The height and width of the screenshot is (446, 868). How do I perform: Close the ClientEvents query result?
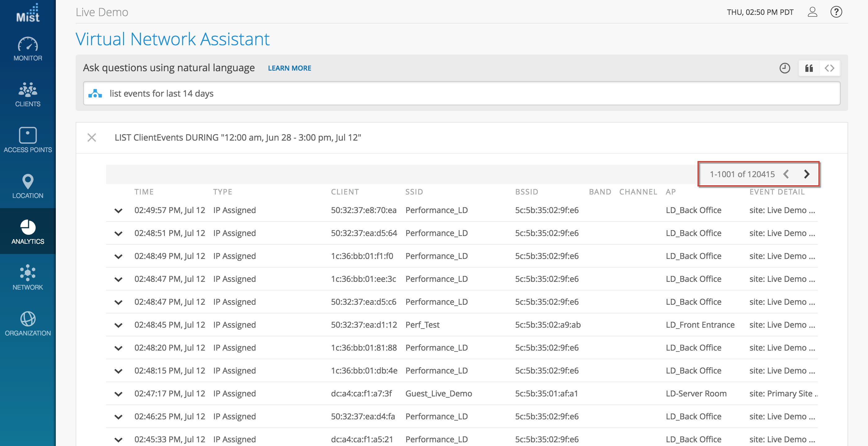(92, 138)
